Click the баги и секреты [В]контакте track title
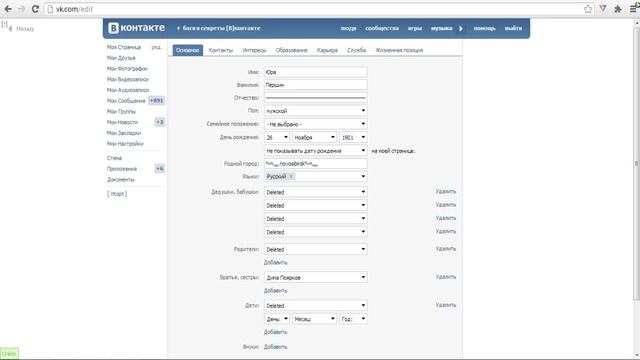Image resolution: width=640 pixels, height=360 pixels. pyautogui.click(x=221, y=28)
